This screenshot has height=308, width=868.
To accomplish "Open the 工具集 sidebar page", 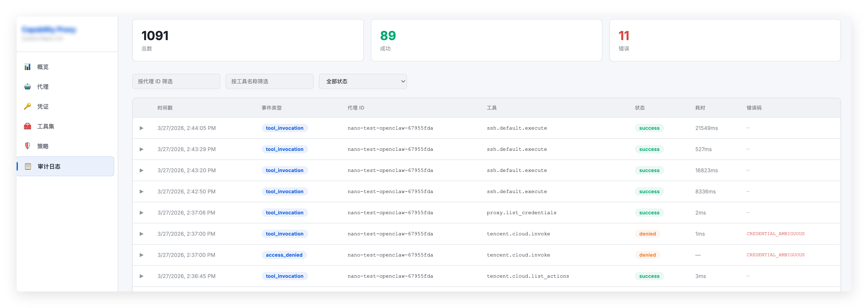I will tap(46, 126).
